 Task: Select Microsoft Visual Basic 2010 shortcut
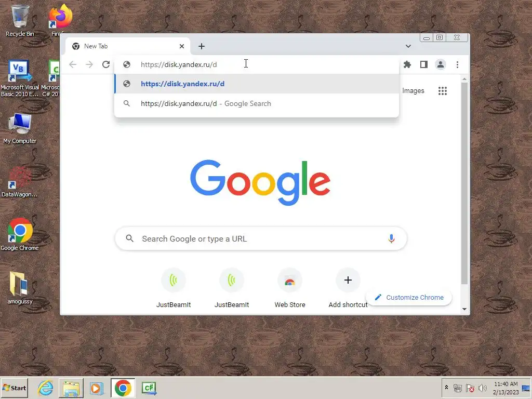[20, 79]
